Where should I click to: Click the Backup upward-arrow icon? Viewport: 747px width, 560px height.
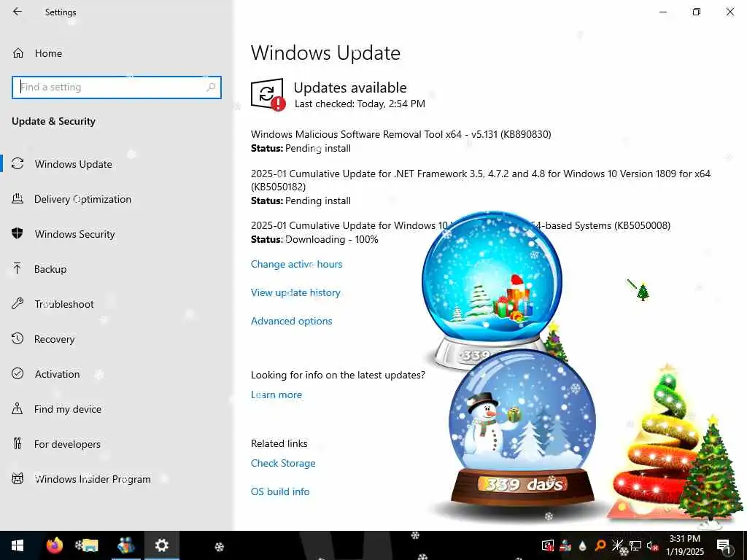click(x=18, y=268)
